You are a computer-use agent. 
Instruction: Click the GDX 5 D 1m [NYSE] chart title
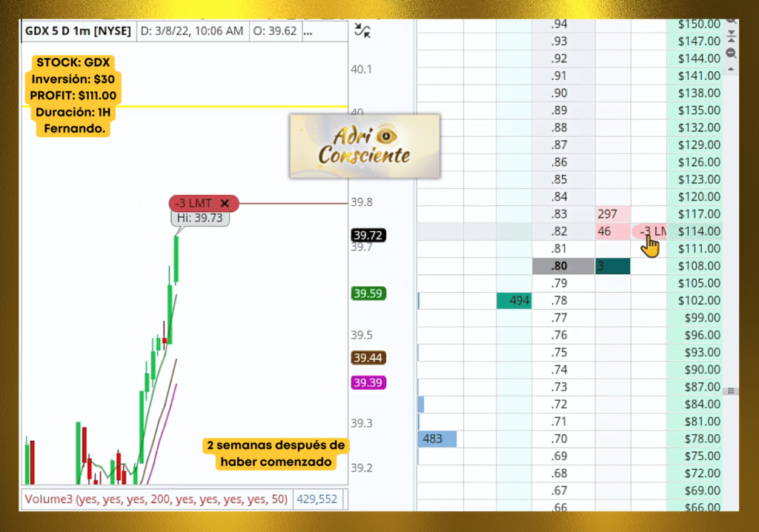pyautogui.click(x=78, y=31)
